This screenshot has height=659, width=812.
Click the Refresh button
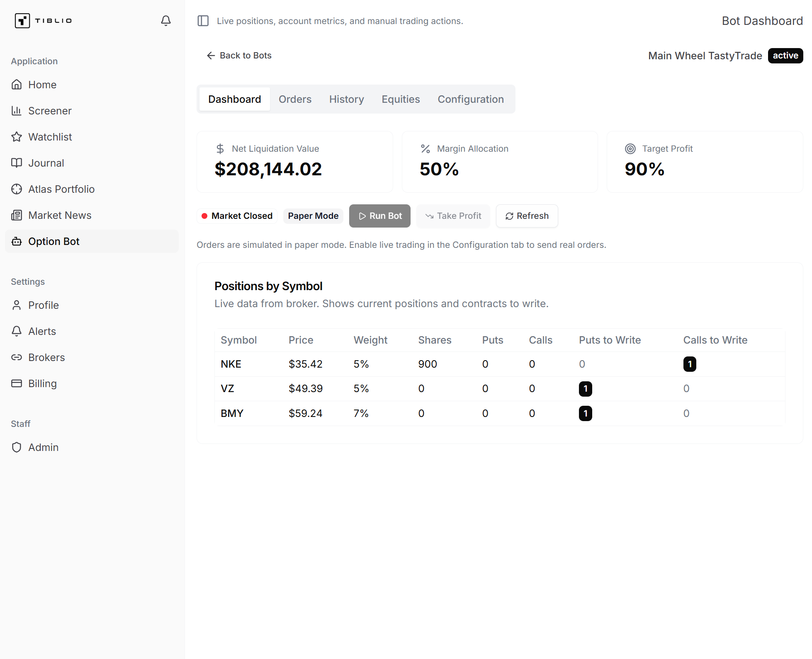pyautogui.click(x=527, y=216)
